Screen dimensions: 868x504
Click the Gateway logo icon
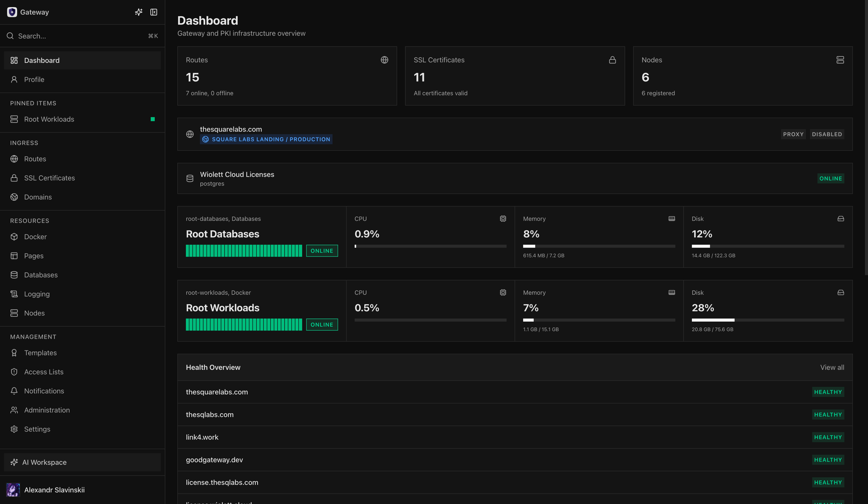12,12
